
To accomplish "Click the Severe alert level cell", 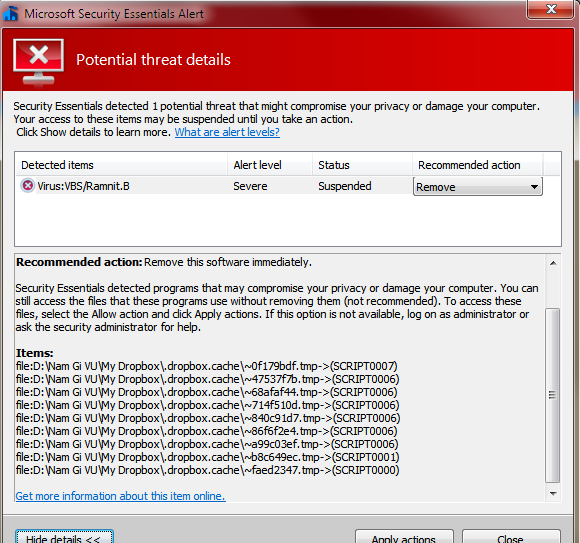I will click(x=250, y=186).
